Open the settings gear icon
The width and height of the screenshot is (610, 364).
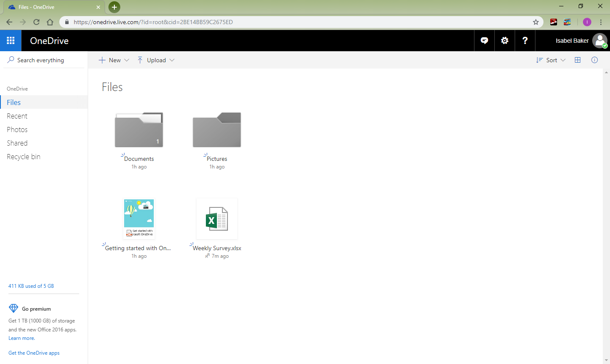click(505, 41)
